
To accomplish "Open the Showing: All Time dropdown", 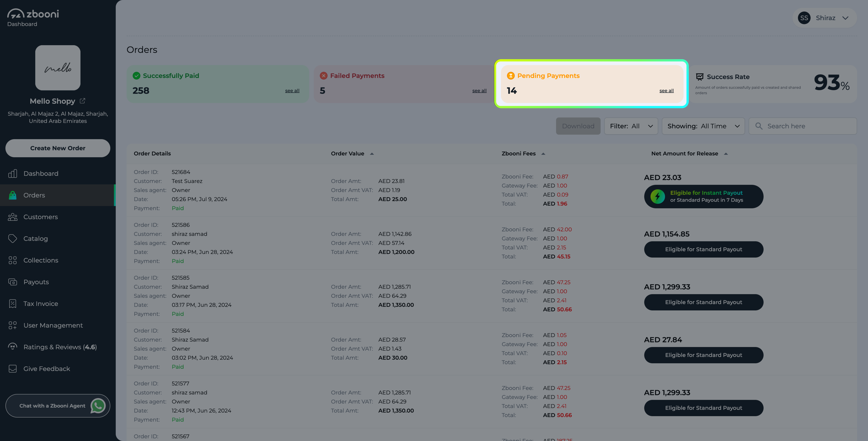I will [x=703, y=126].
